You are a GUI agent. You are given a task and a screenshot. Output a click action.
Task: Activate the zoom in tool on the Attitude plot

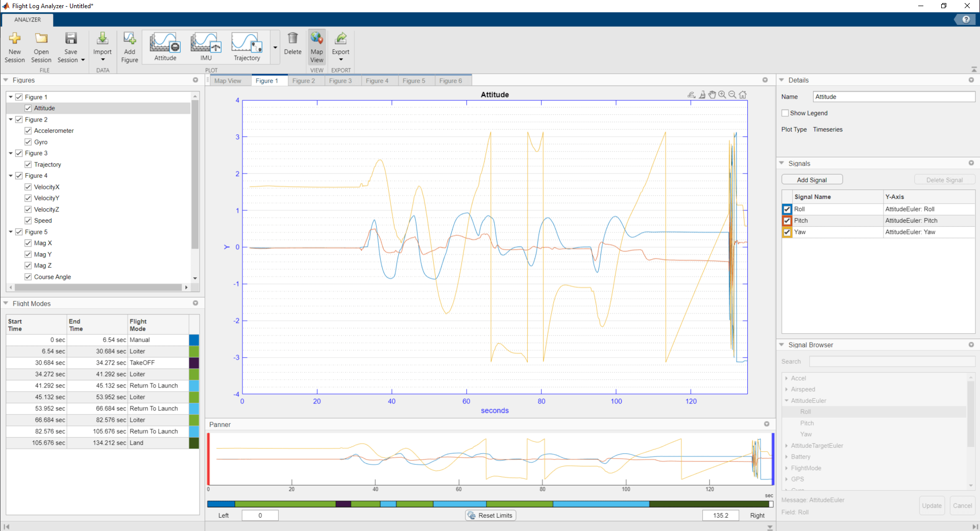722,94
